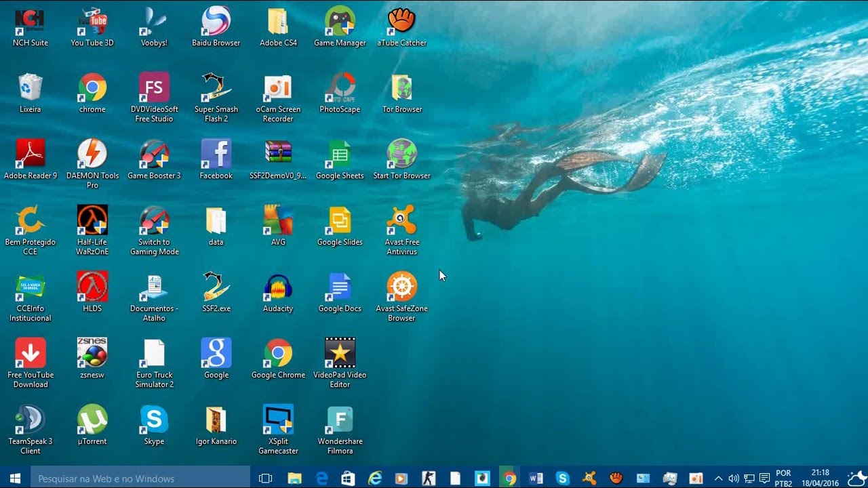Select the Google Chrome desktop shortcut

click(278, 359)
